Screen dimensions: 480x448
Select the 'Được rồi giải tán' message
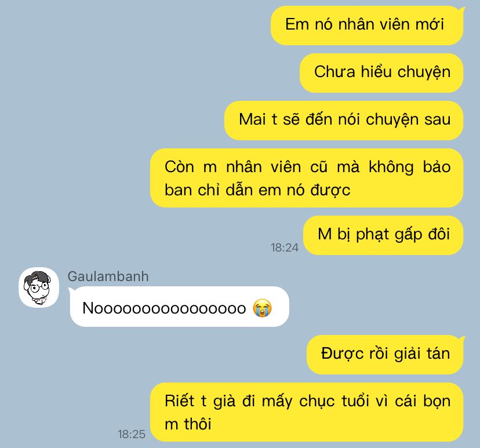pyautogui.click(x=385, y=354)
